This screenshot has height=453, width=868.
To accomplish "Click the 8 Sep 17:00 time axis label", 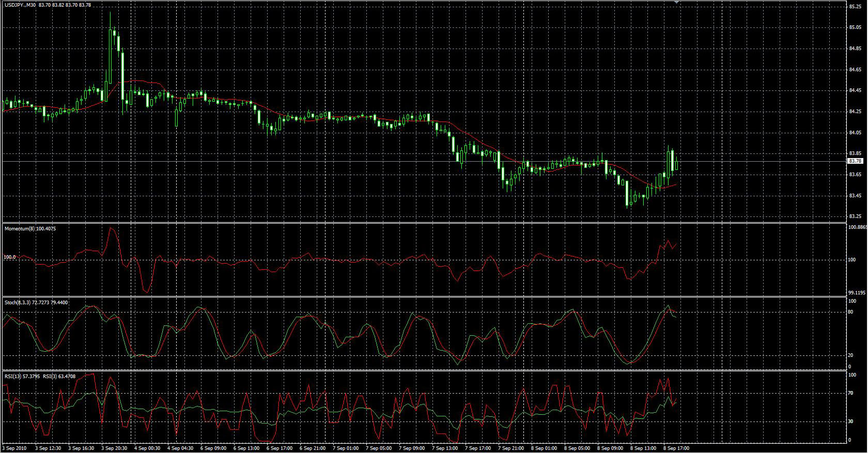I will [676, 448].
